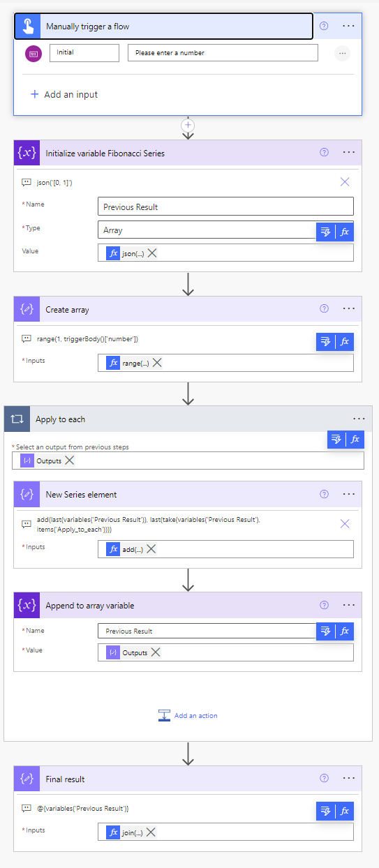The width and height of the screenshot is (379, 868).
Task: Remove the range(...) expression token
Action: pos(158,363)
